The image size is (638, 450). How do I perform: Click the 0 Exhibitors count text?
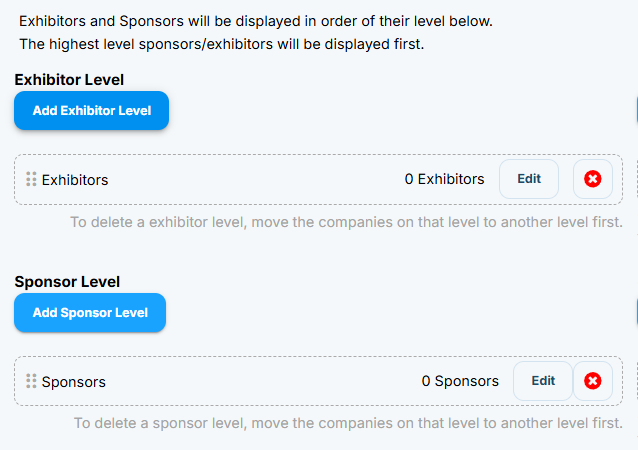(444, 179)
